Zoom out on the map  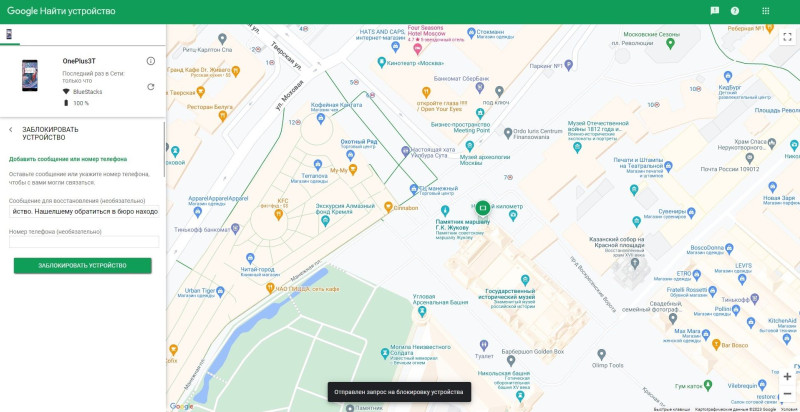point(787,394)
